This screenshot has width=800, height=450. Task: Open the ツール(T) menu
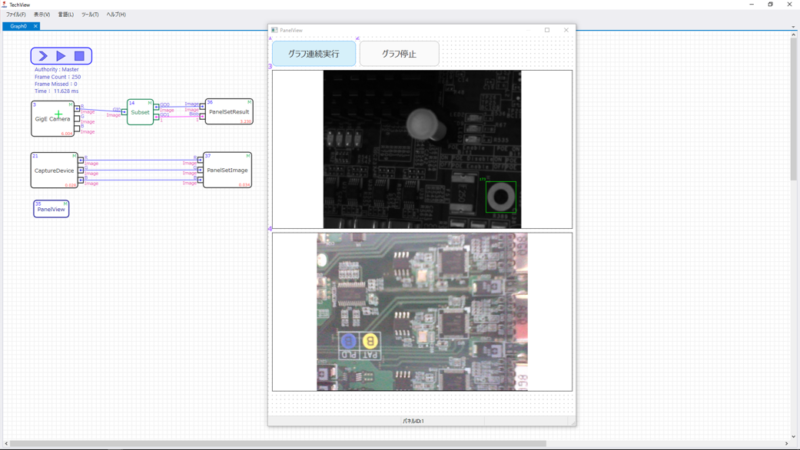[x=90, y=15]
